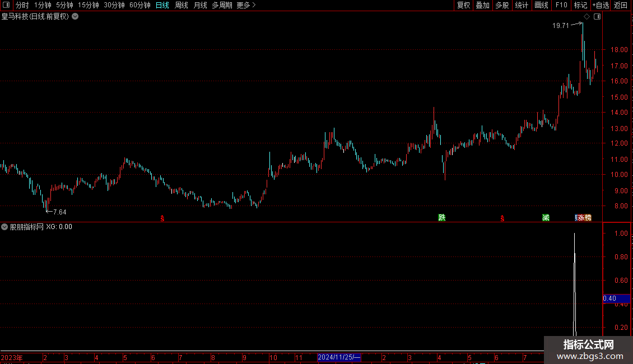Click the green 跌 marker icon
This screenshot has width=633, height=364.
pos(441,217)
